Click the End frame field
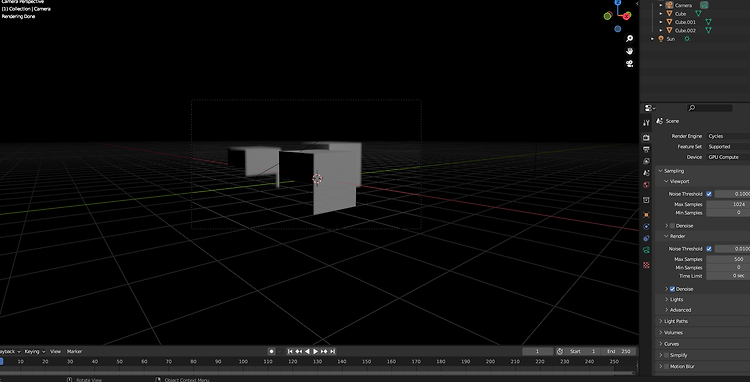 pyautogui.click(x=618, y=351)
